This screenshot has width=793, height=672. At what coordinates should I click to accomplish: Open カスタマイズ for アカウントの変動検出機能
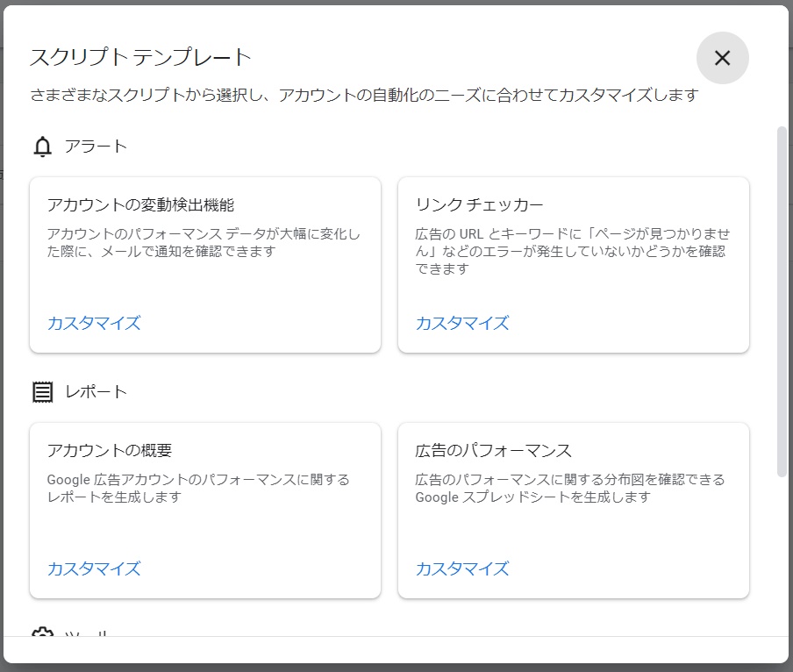tap(94, 323)
